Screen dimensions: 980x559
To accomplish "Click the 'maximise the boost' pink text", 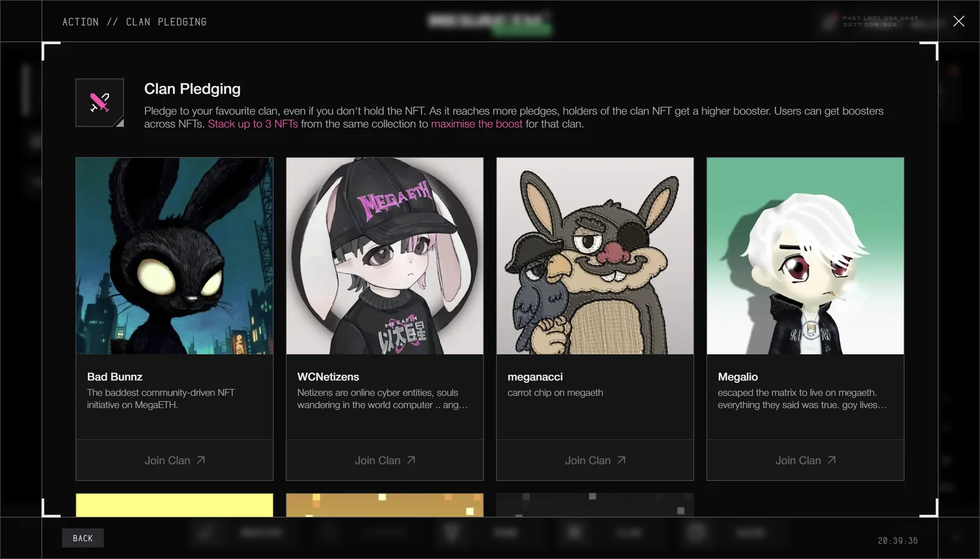I will [x=477, y=124].
